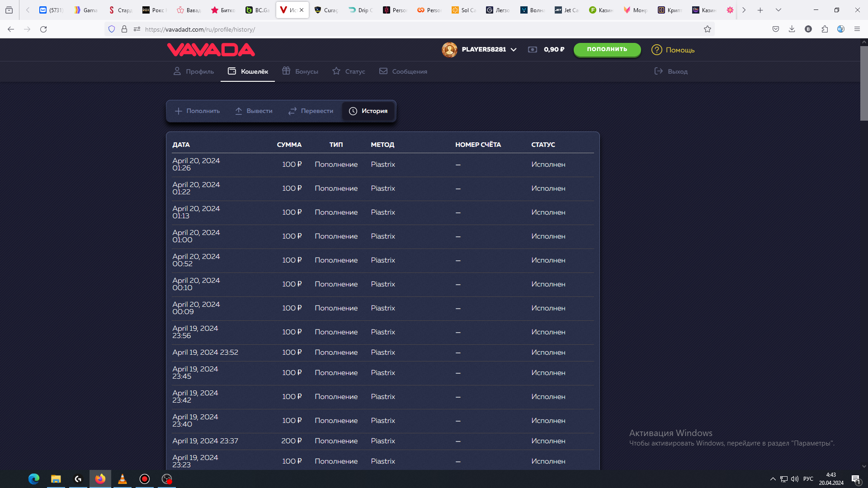Expand hidden system tray icons
Screen dimensions: 868x488
coord(773,479)
